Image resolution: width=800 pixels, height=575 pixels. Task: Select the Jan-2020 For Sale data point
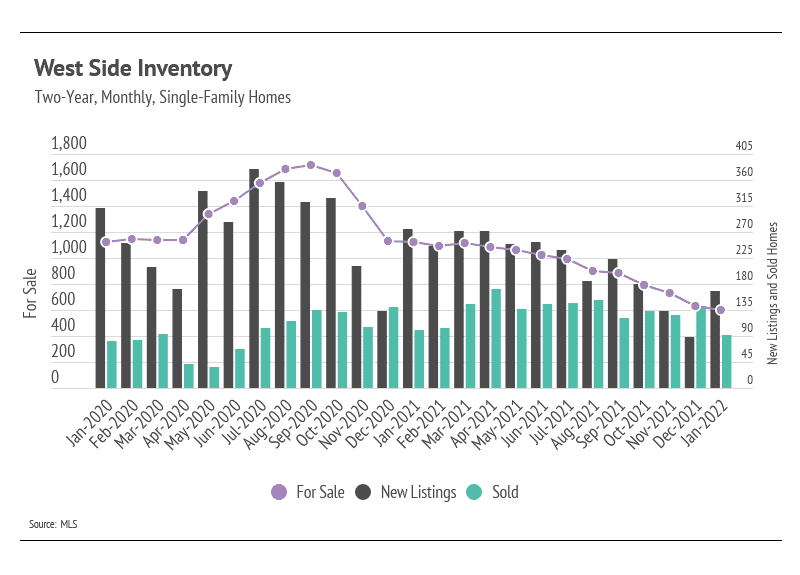click(106, 242)
